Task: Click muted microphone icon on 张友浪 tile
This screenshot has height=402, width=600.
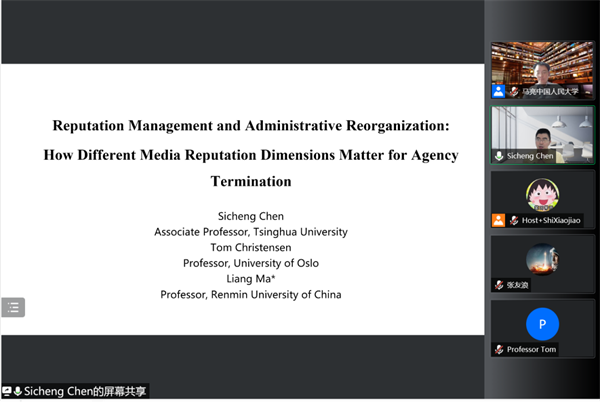Action: 499,285
